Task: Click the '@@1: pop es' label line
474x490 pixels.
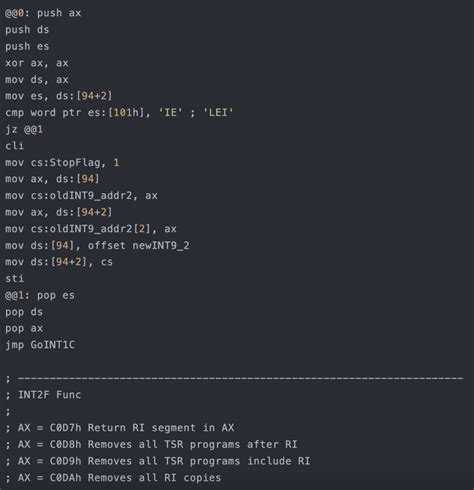Action: 40,295
